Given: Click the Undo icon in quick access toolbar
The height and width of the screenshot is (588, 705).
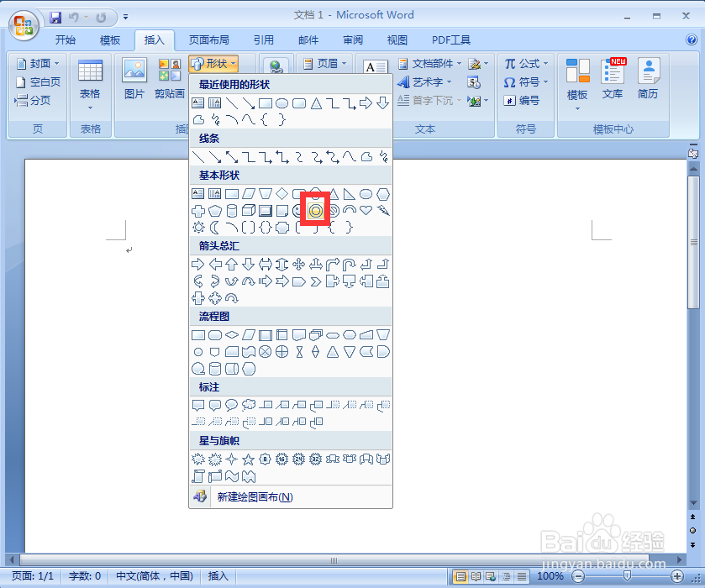Looking at the screenshot, I should (x=73, y=18).
